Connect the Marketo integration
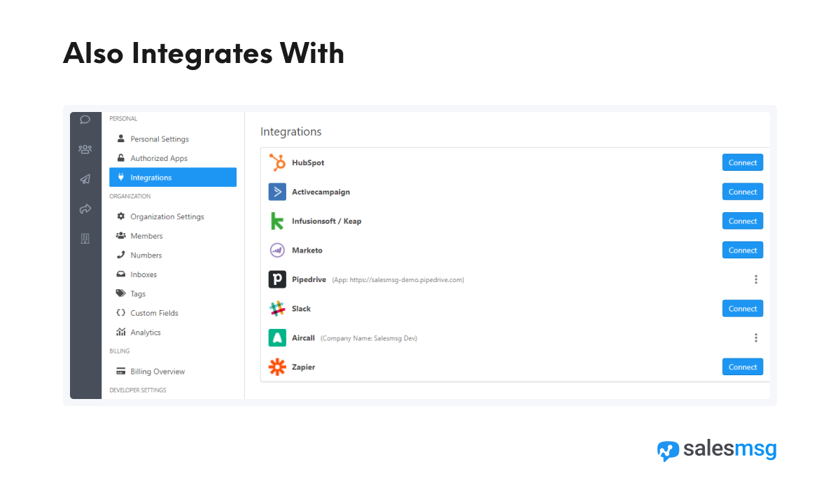Image resolution: width=840 pixels, height=504 pixels. (x=743, y=250)
